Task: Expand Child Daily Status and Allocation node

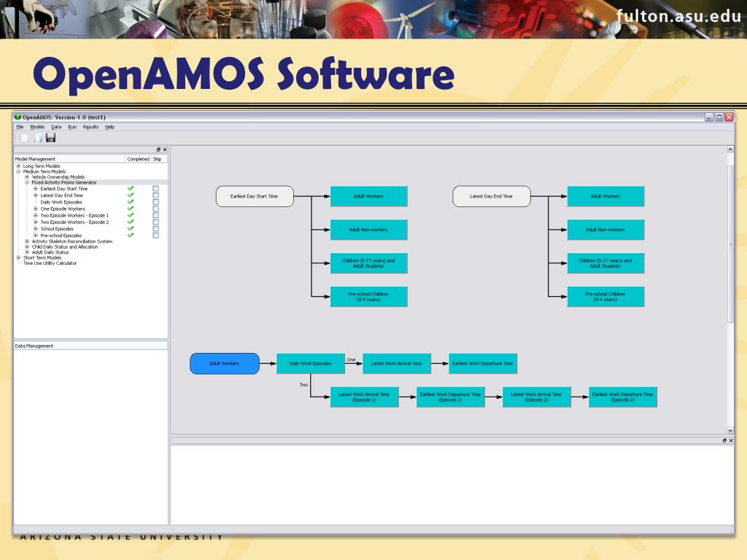Action: 27,246
